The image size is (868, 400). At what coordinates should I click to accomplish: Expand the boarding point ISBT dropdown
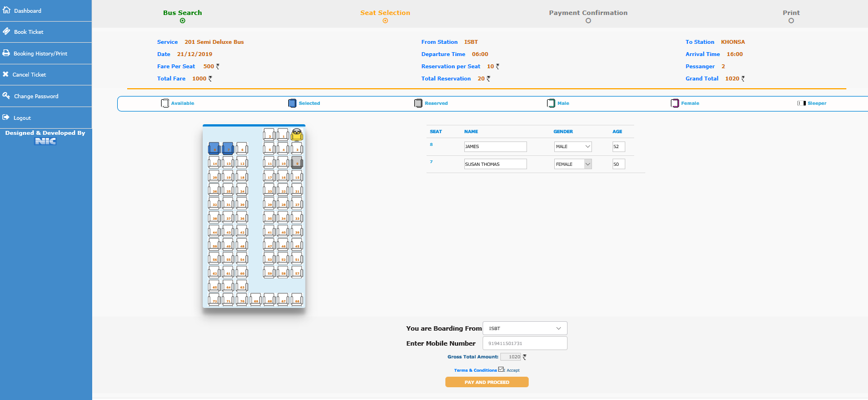pos(525,328)
